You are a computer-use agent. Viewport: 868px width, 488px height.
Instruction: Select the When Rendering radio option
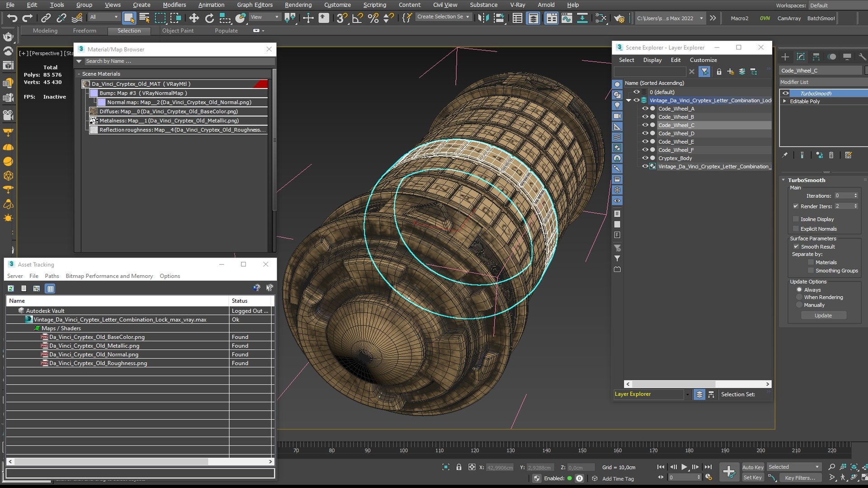799,297
